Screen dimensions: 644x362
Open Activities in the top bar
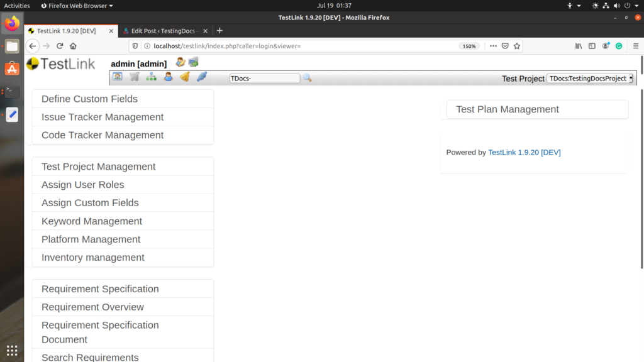click(16, 5)
